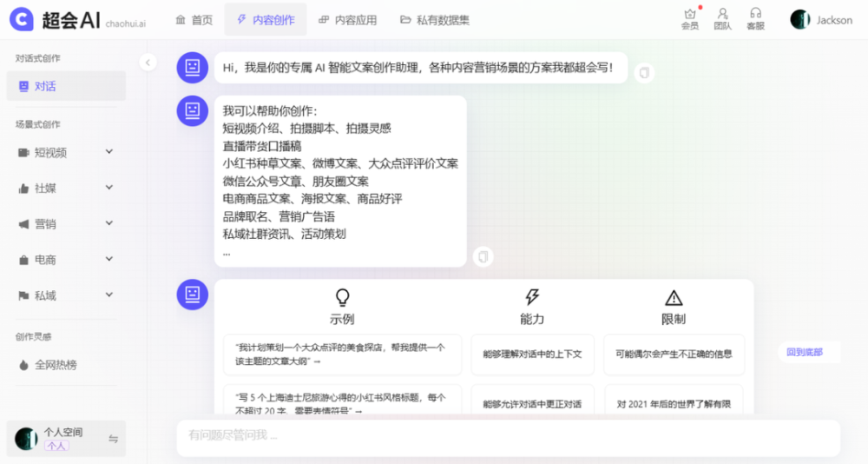Screen dimensions: 868x464
Task: Click the bot avatar beside the greeting
Action: (x=192, y=67)
